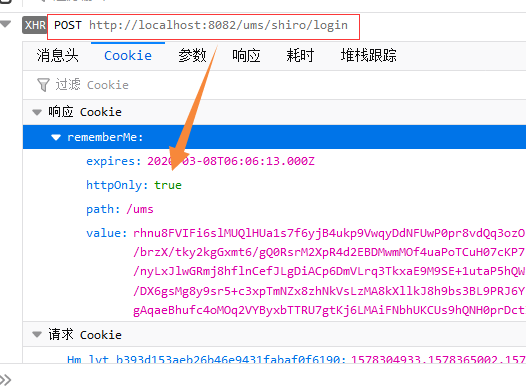Switch to the Cookie tab
This screenshot has width=526, height=387.
coord(128,56)
